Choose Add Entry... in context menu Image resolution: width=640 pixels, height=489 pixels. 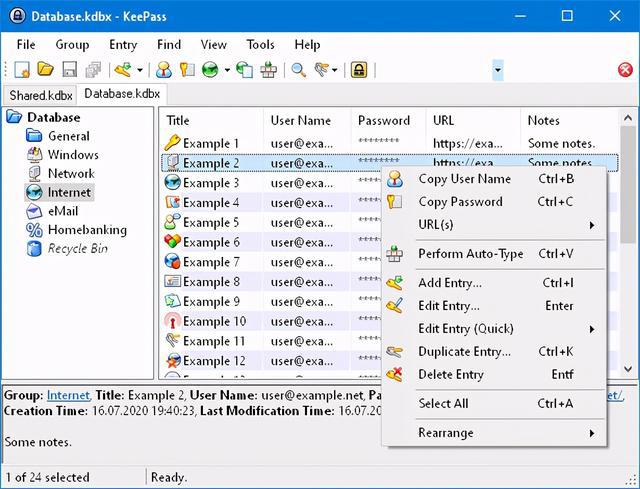point(494,283)
